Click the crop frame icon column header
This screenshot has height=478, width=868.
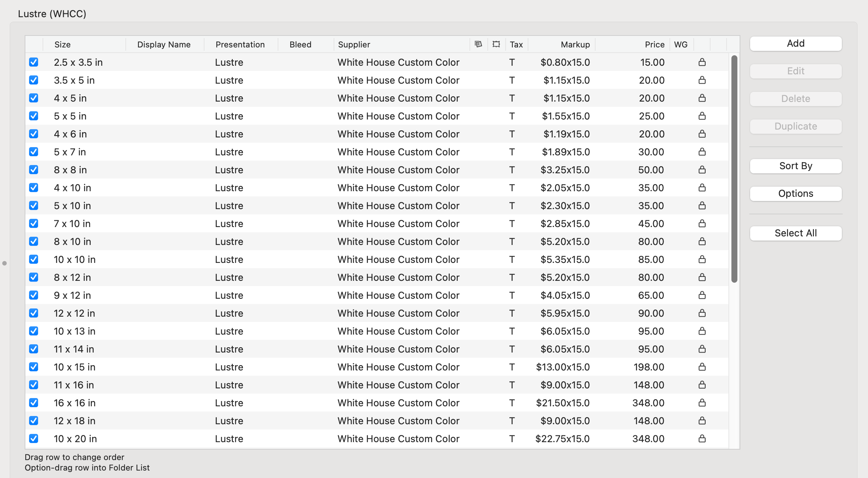(x=496, y=44)
